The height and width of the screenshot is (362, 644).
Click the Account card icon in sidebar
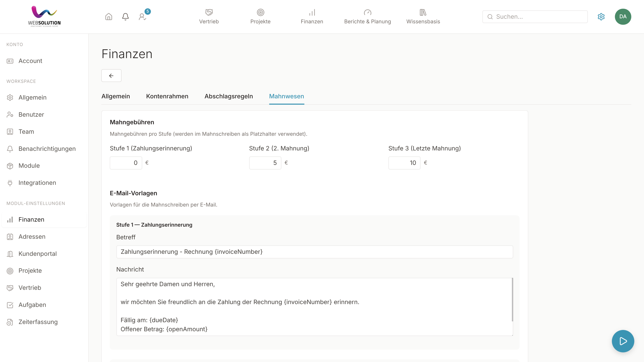pyautogui.click(x=10, y=61)
